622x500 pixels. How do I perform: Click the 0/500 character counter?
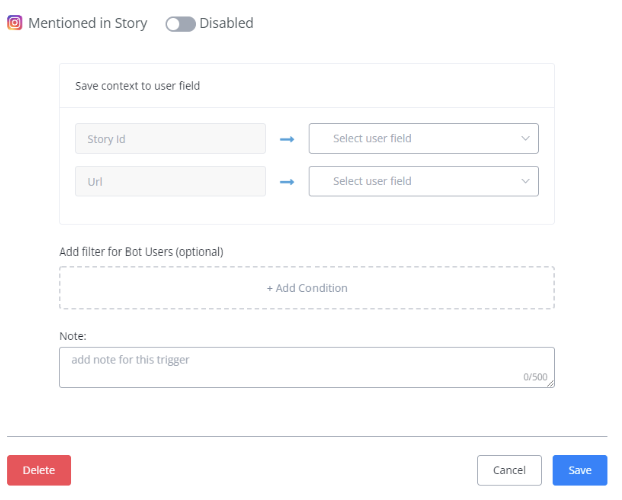pyautogui.click(x=535, y=377)
